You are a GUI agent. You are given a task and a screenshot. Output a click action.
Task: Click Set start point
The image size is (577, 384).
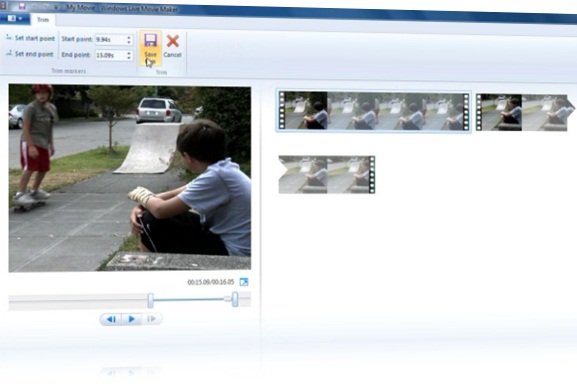point(30,38)
